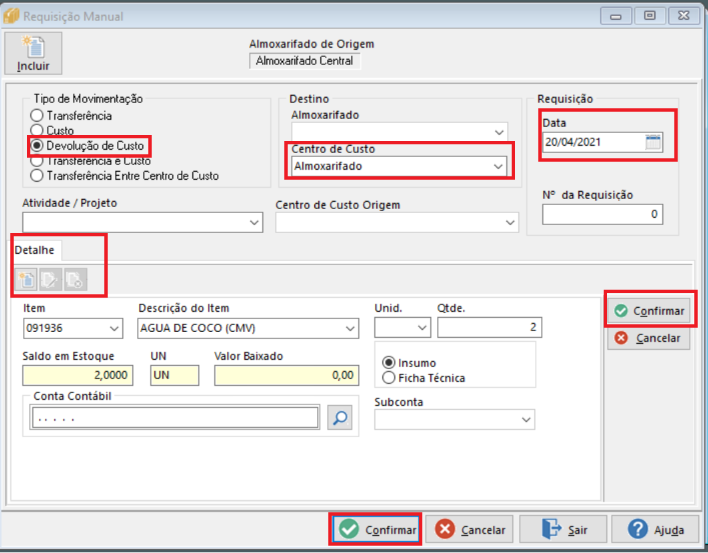The height and width of the screenshot is (553, 708).
Task: Expand the Centro de Custo Origem dropdown
Action: (510, 222)
